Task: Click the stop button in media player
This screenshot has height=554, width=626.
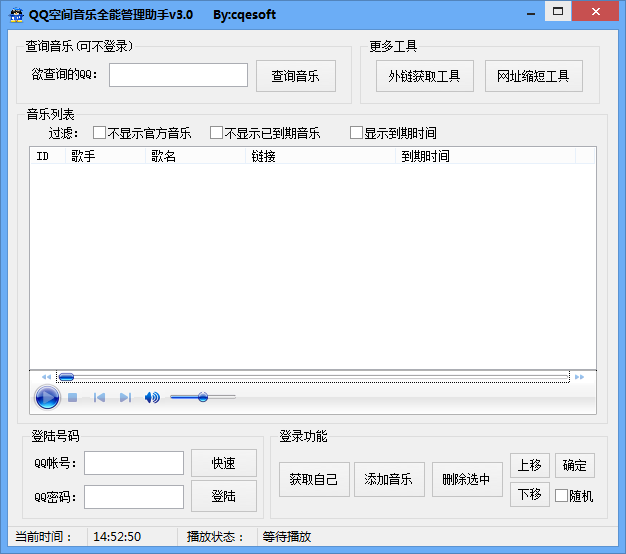Action: point(72,398)
